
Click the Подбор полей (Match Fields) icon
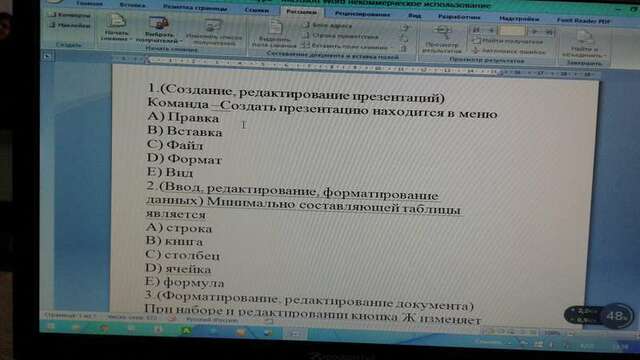404,39
